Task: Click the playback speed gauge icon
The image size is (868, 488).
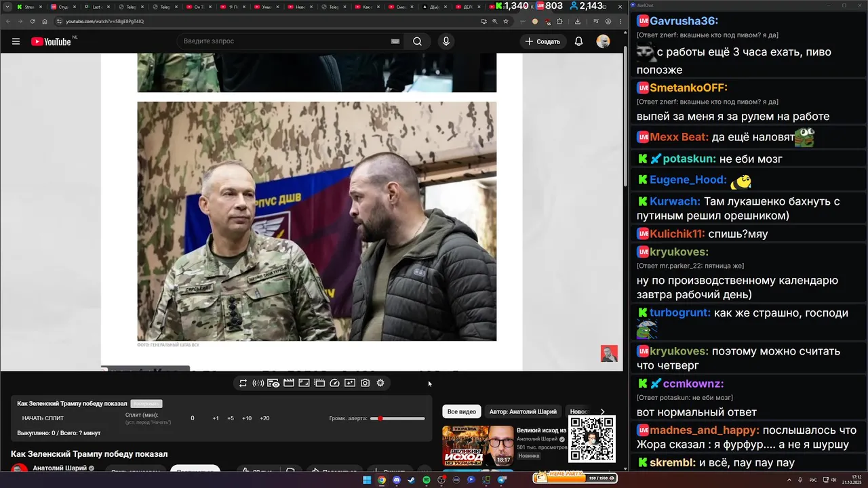Action: coord(334,383)
